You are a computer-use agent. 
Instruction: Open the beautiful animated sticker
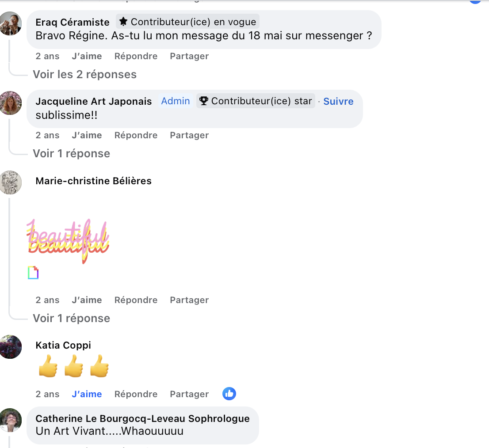point(68,240)
